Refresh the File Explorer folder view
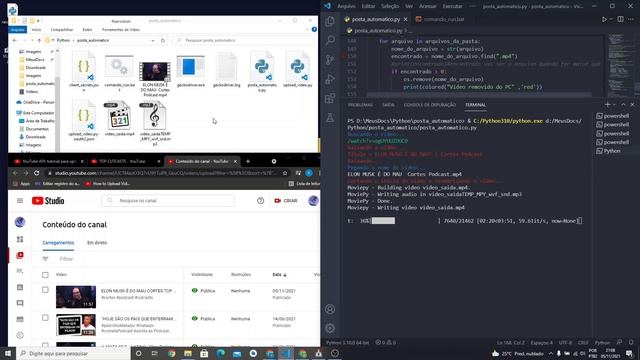The image size is (640, 360). [x=163, y=40]
